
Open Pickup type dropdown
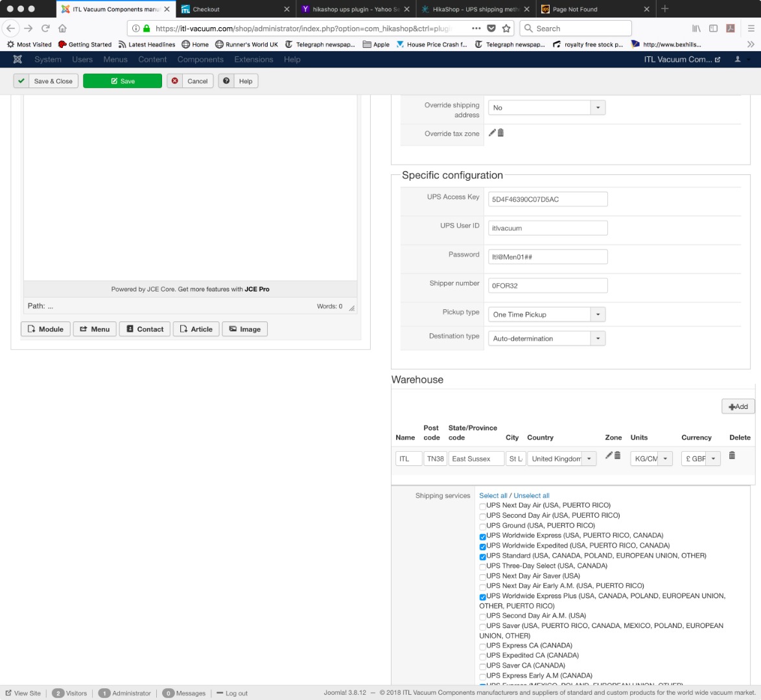pyautogui.click(x=546, y=314)
